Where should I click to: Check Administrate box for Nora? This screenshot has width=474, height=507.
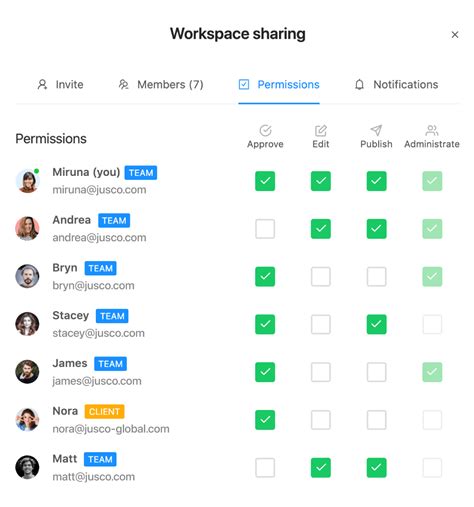[432, 419]
